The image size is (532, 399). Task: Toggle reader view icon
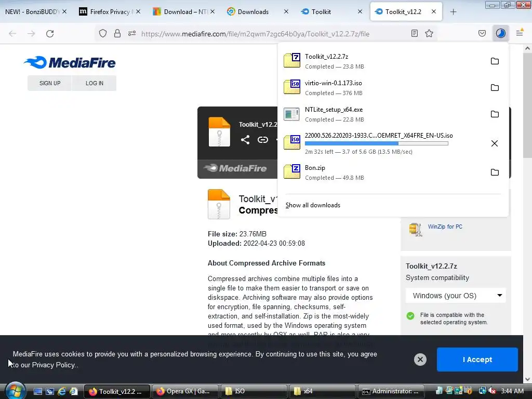[x=414, y=33]
